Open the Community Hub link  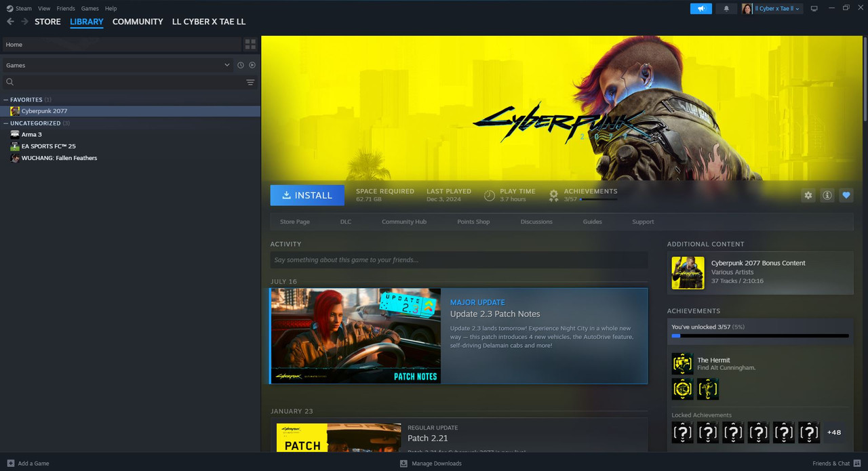pos(404,222)
